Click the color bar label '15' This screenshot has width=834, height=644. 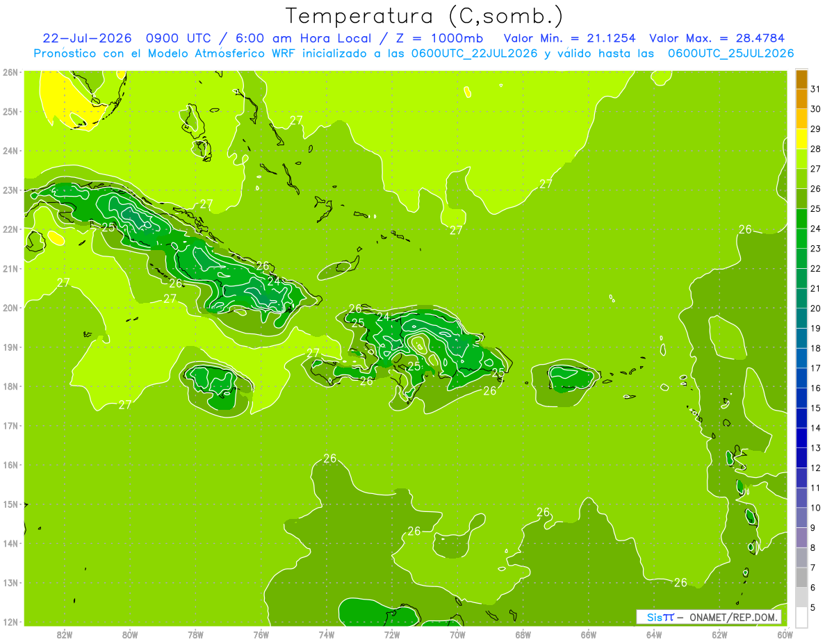coord(815,408)
